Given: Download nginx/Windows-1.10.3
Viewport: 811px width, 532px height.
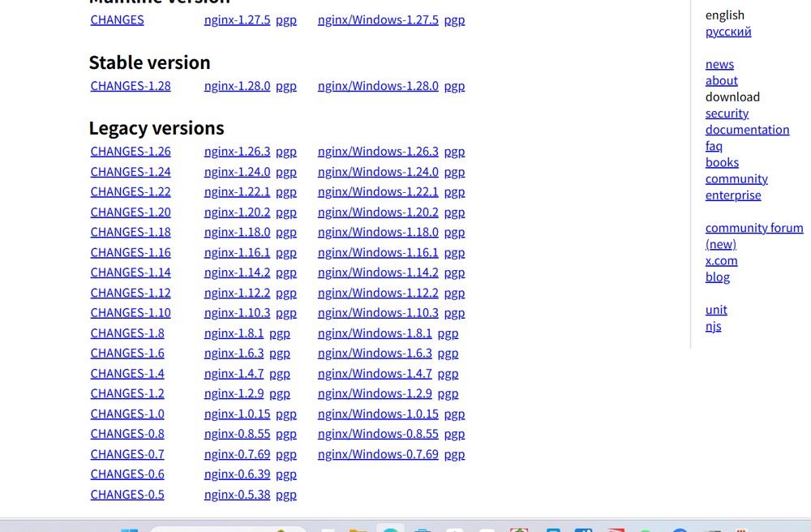Looking at the screenshot, I should [378, 312].
